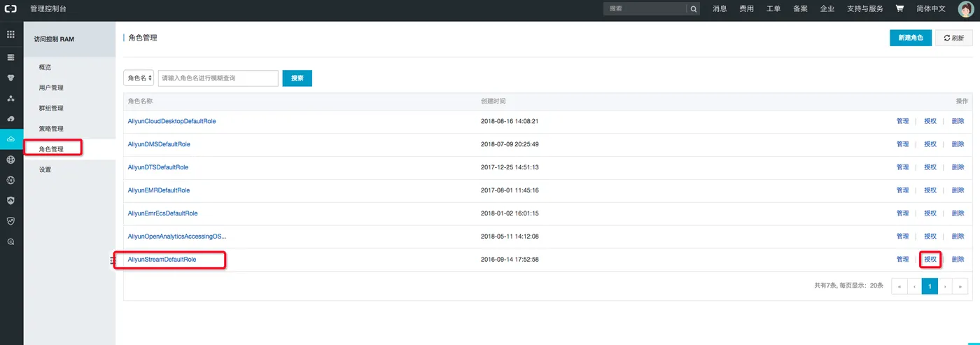Click the 刷新 refresh button
The height and width of the screenshot is (345, 980).
(954, 38)
